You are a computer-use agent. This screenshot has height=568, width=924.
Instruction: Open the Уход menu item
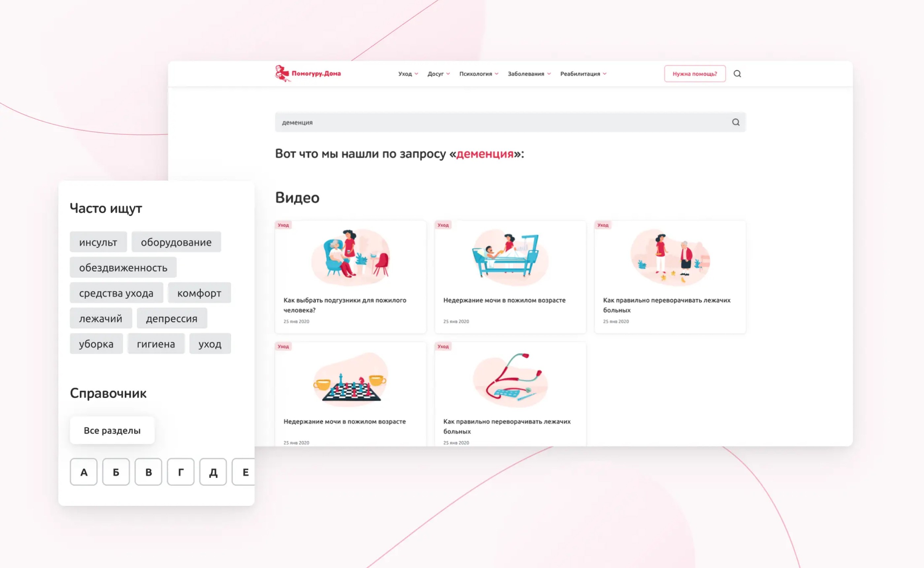coord(405,74)
